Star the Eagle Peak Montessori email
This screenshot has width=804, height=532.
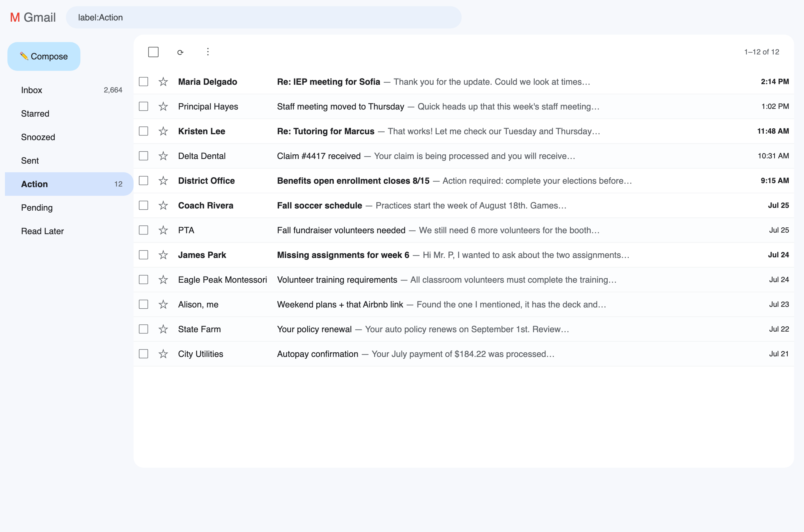[x=163, y=280]
